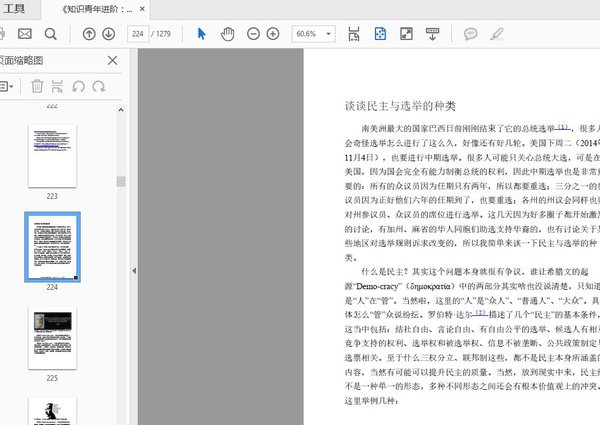
Task: Select page 224 thumbnail
Action: click(x=52, y=247)
